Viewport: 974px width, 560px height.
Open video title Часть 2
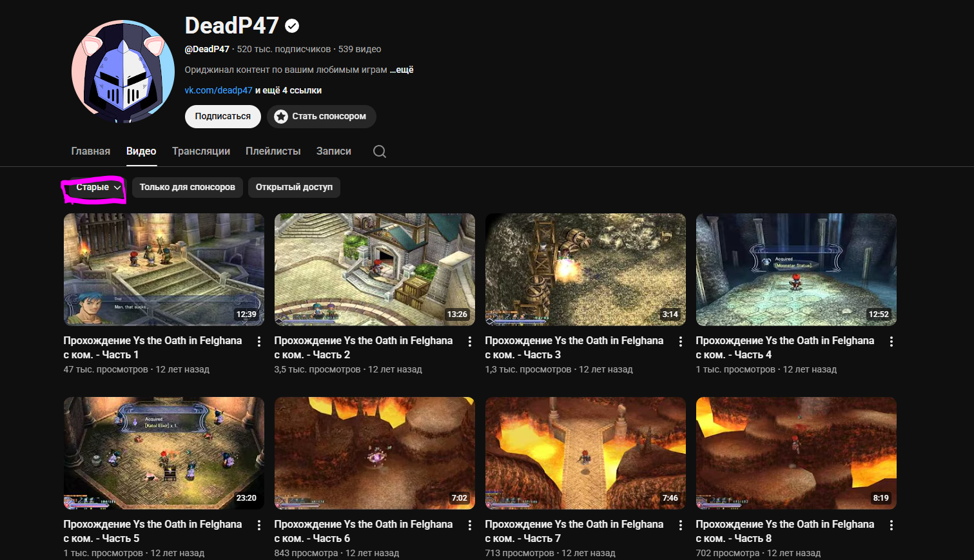[x=364, y=348]
